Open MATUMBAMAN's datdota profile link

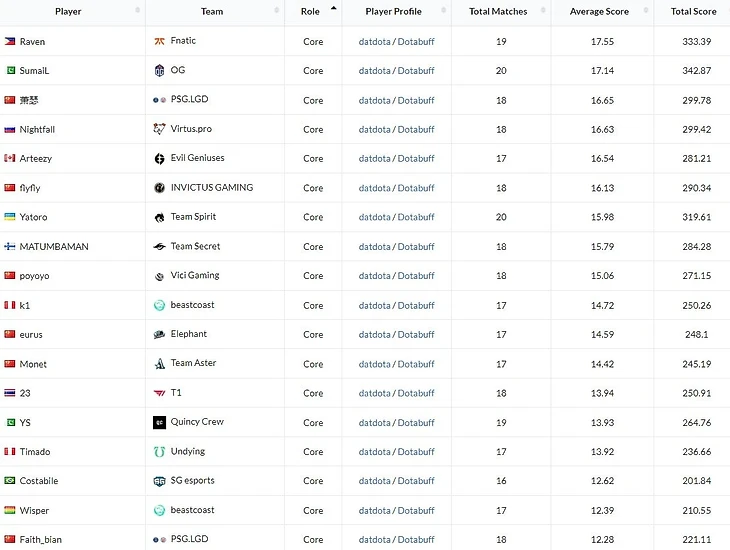374,247
